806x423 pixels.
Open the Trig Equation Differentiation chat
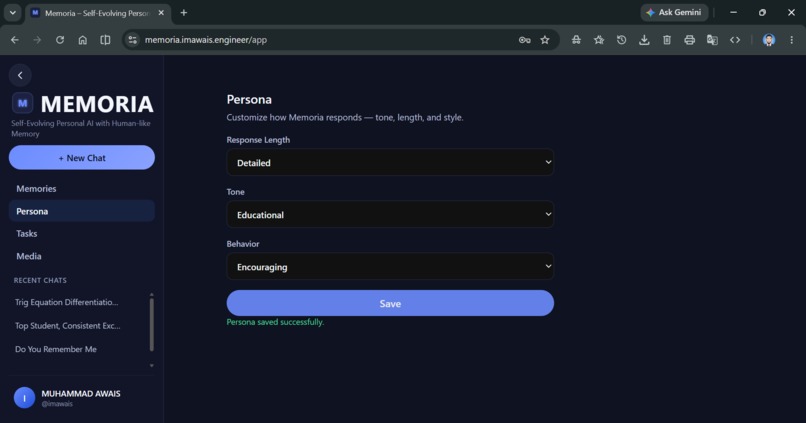[66, 302]
